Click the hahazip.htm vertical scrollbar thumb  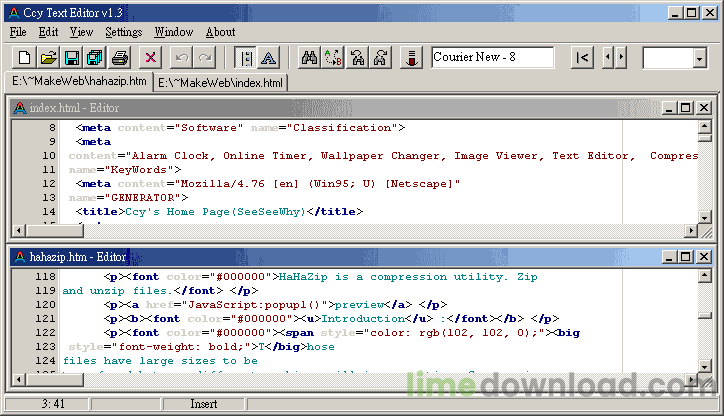(x=705, y=315)
